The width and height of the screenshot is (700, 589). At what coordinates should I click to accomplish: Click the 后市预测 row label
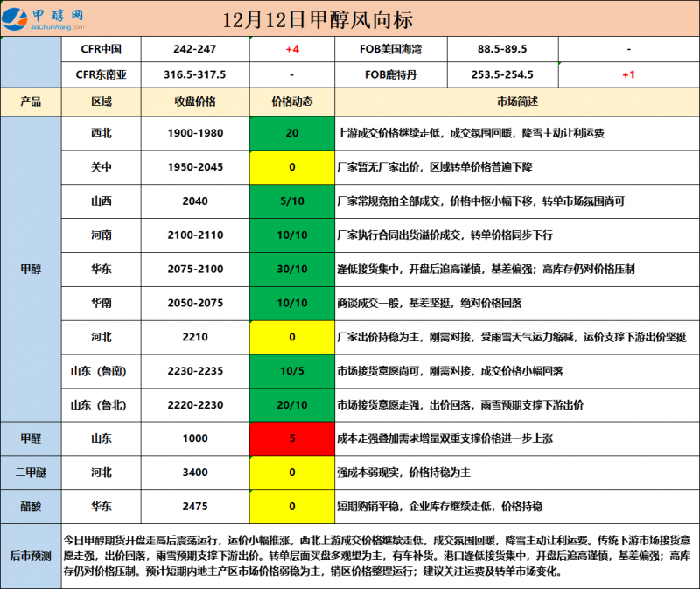tap(31, 556)
